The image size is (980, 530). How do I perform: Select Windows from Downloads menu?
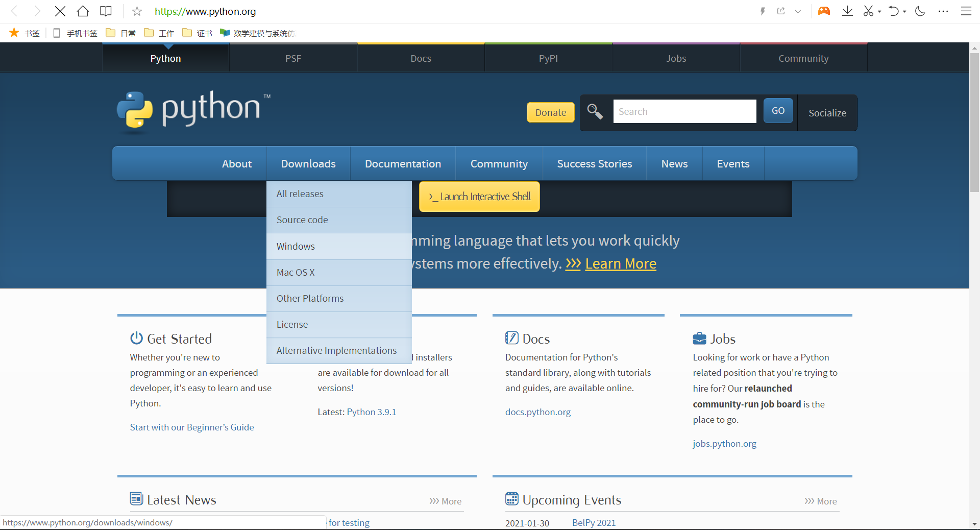tap(339, 246)
